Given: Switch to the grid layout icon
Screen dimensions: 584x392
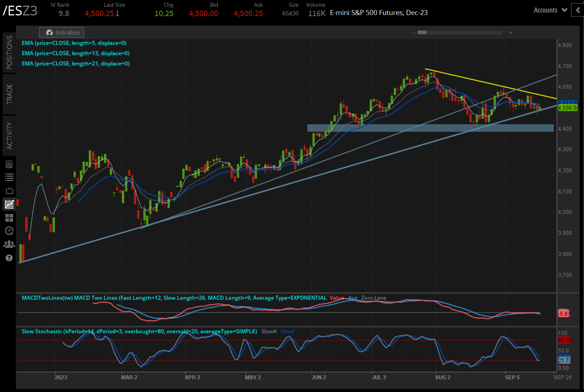Looking at the screenshot, I should 9,217.
